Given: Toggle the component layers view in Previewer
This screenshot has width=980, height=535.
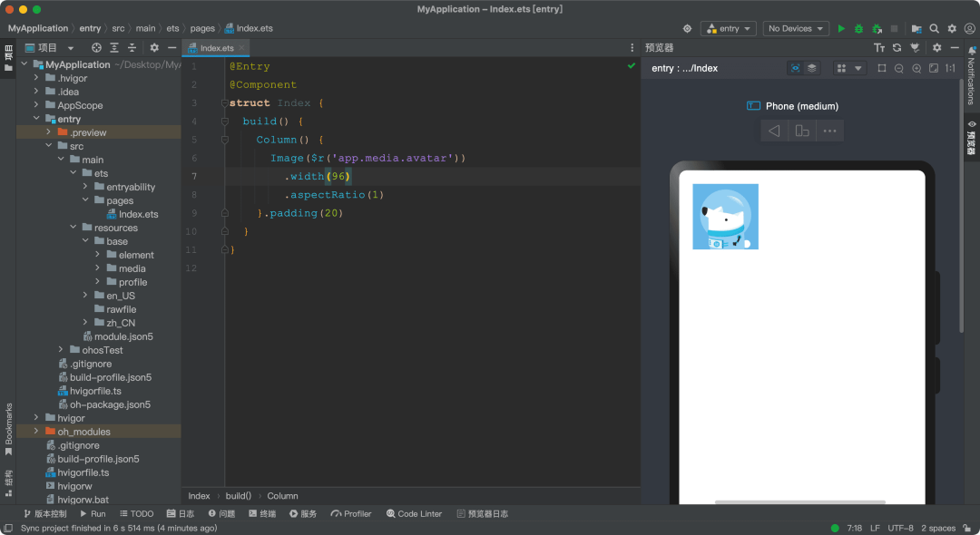Looking at the screenshot, I should pos(811,69).
